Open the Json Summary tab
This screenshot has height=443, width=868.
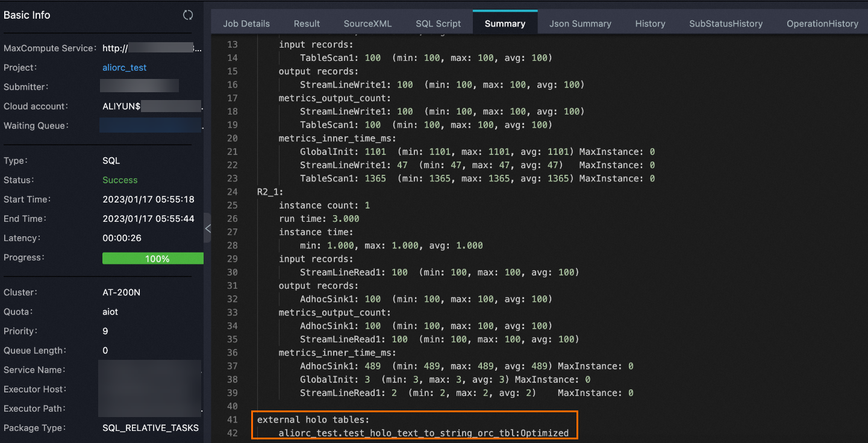[x=580, y=24]
